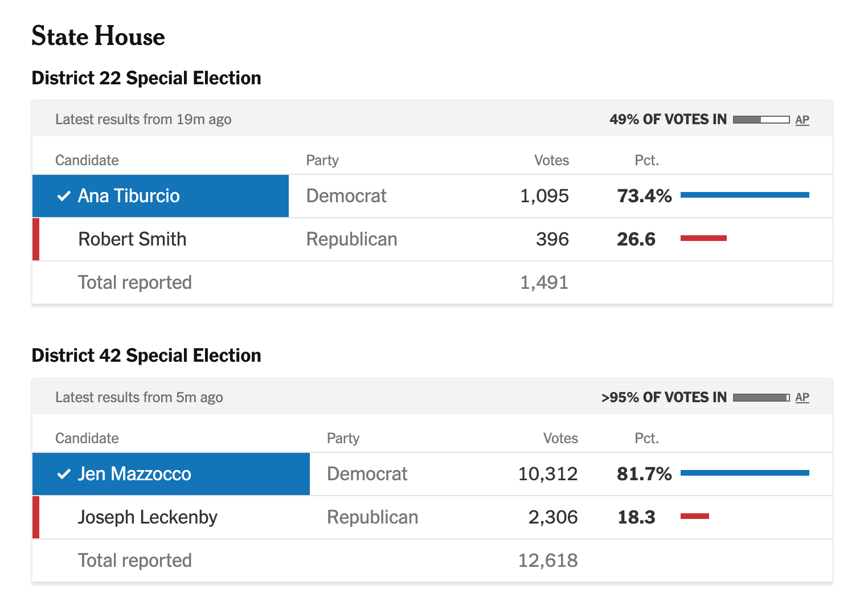
Task: Click the checkmark beside Ana Tiburcio
Action: point(64,197)
